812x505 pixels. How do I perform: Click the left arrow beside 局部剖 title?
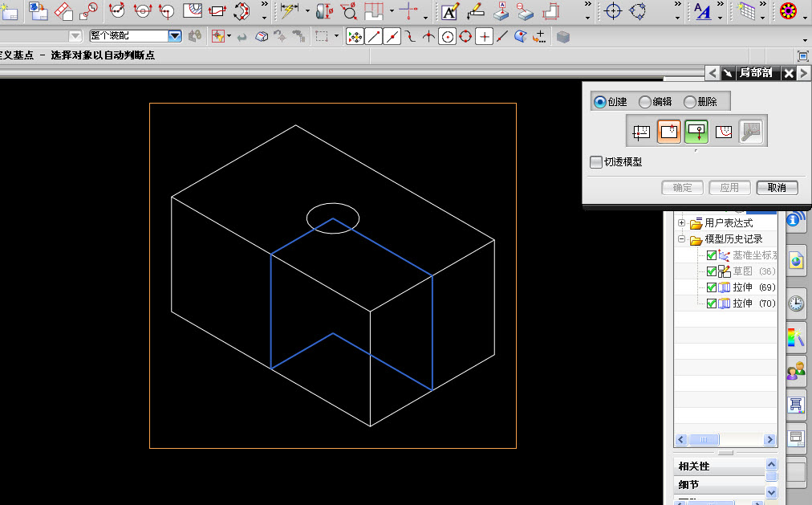(x=713, y=73)
